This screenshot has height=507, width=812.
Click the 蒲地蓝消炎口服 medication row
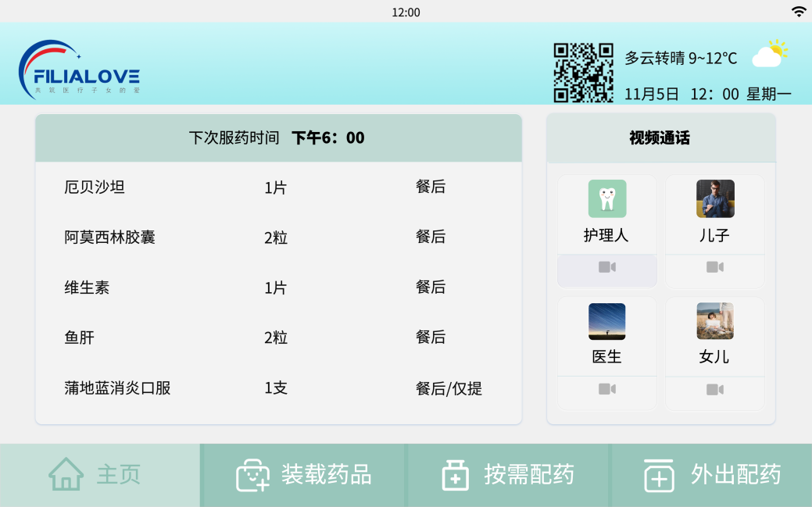[277, 388]
